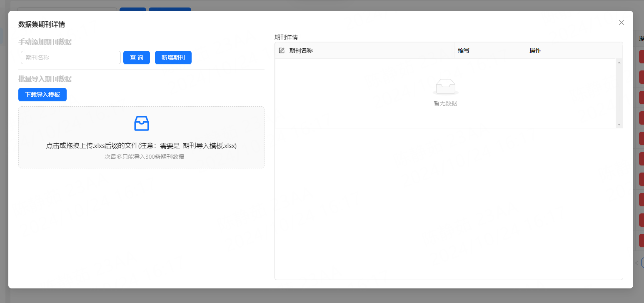Click the 手动添加期刊数据 section heading
Viewport: 644px width, 303px height.
pyautogui.click(x=45, y=42)
